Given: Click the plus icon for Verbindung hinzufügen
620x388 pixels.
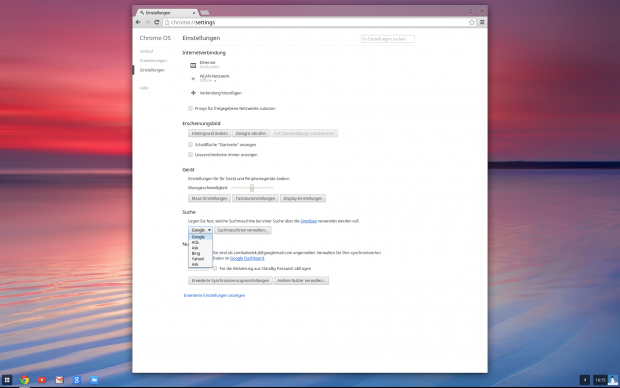Looking at the screenshot, I should click(x=193, y=93).
